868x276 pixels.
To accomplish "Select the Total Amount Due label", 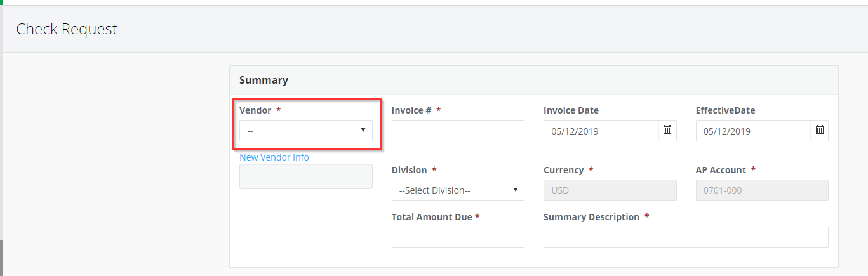I will pyautogui.click(x=432, y=217).
